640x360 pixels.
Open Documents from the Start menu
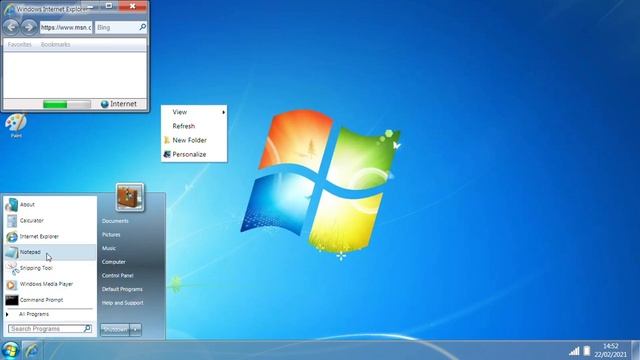coord(115,221)
